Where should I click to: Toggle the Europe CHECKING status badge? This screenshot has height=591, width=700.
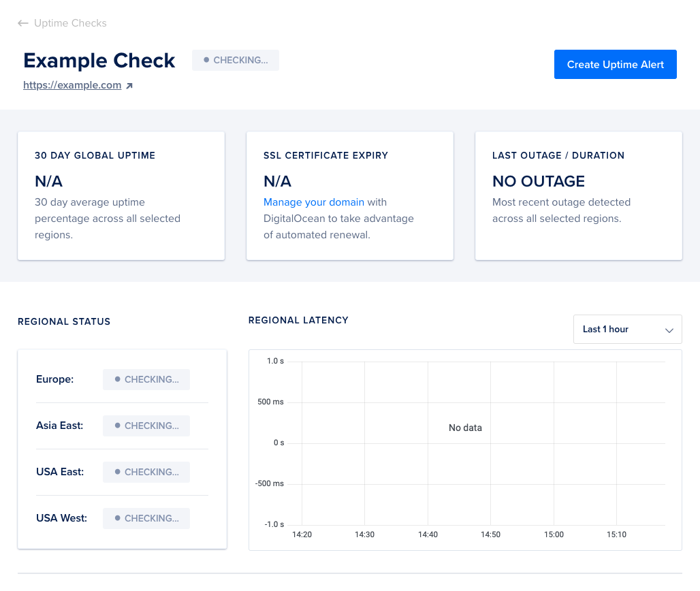[146, 379]
